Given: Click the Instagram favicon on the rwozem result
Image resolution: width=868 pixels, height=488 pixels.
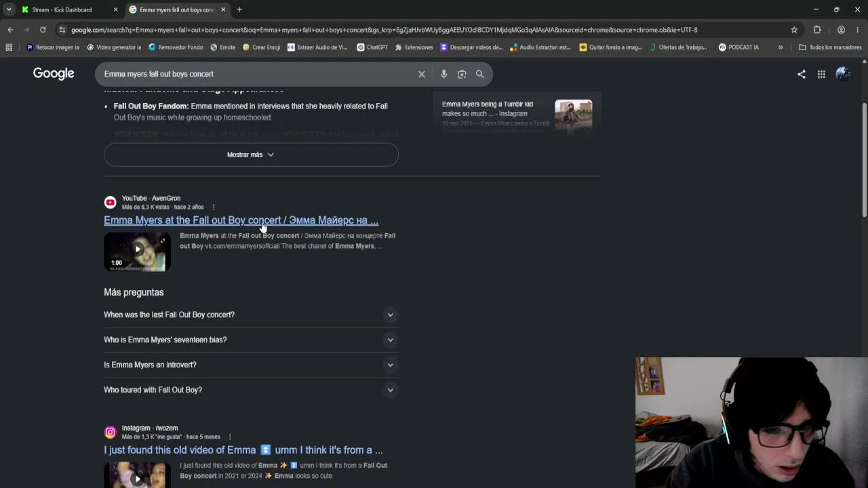Looking at the screenshot, I should [x=110, y=432].
